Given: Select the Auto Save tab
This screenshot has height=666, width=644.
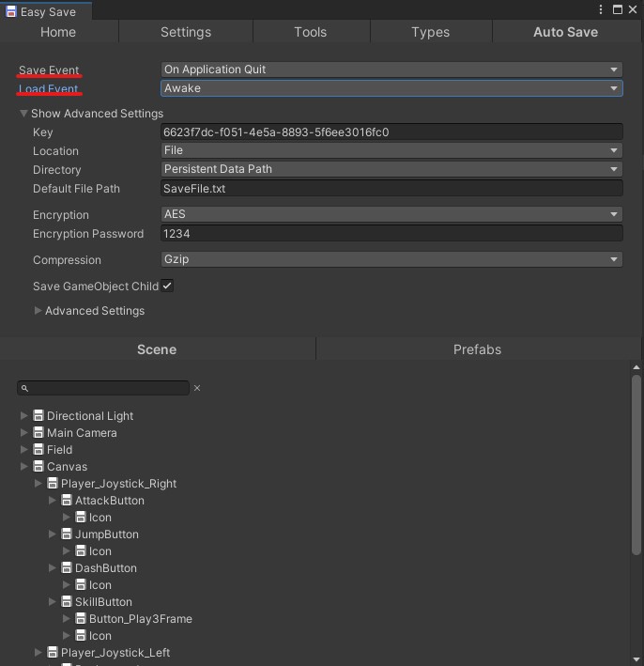Looking at the screenshot, I should (566, 32).
